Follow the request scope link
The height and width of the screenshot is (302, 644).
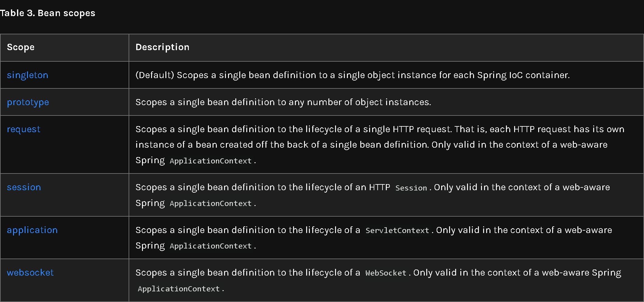pyautogui.click(x=23, y=129)
